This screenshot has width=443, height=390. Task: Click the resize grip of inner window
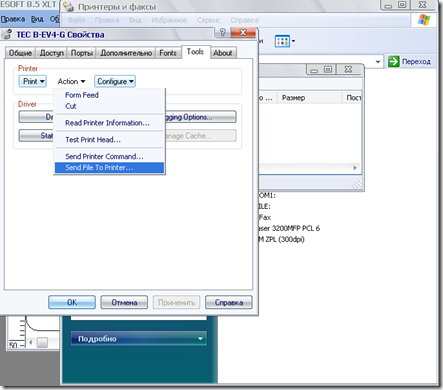[357, 184]
